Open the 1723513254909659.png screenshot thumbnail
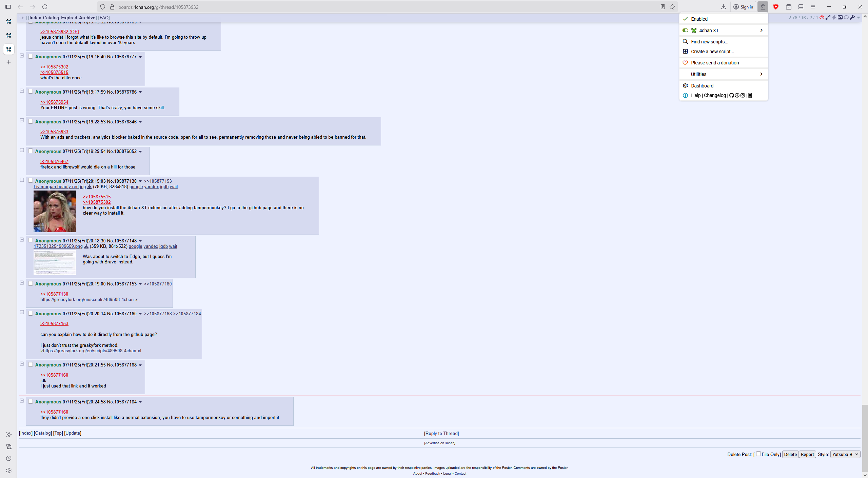868x478 pixels. point(55,262)
